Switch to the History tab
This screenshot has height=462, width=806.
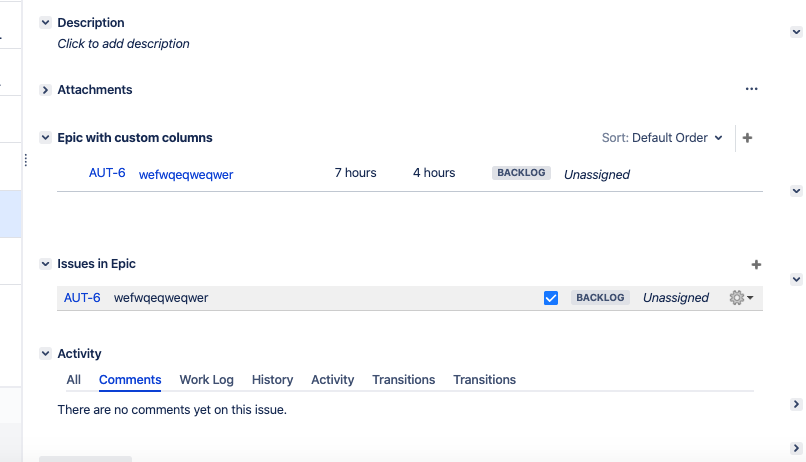(272, 380)
